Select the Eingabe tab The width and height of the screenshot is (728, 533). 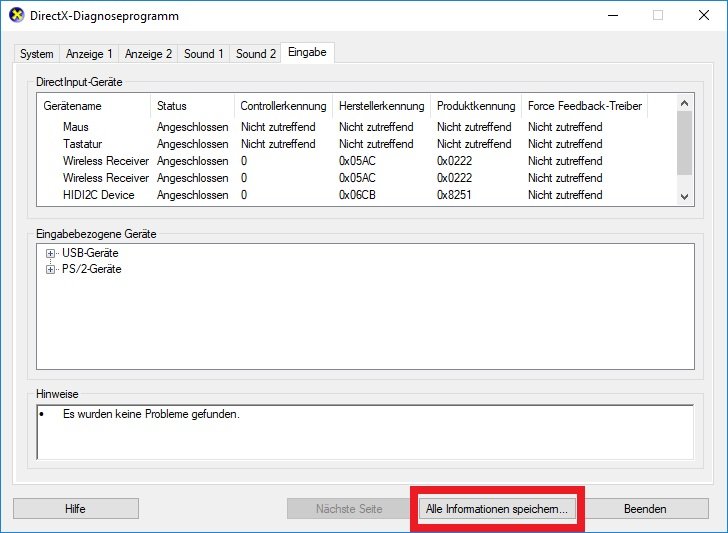tap(307, 52)
